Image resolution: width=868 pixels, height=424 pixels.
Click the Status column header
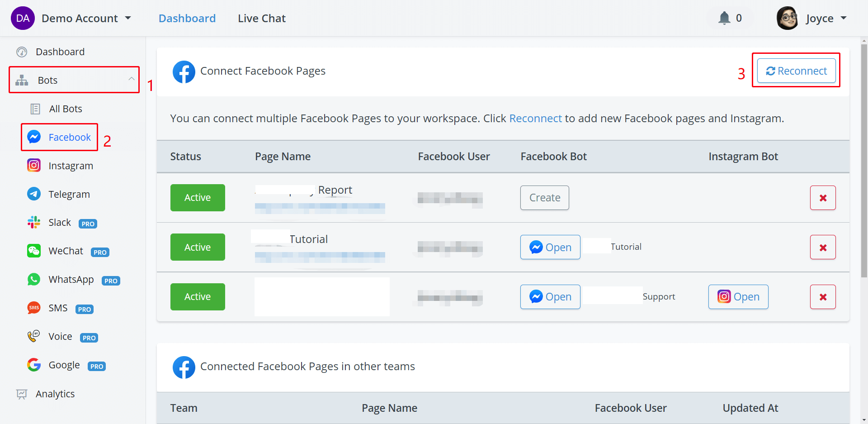coord(185,157)
